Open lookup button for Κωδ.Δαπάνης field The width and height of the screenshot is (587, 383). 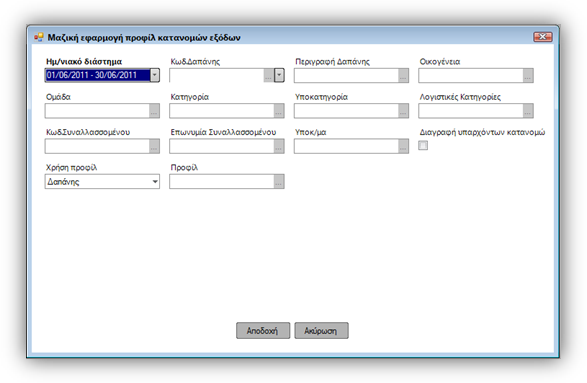[268, 76]
